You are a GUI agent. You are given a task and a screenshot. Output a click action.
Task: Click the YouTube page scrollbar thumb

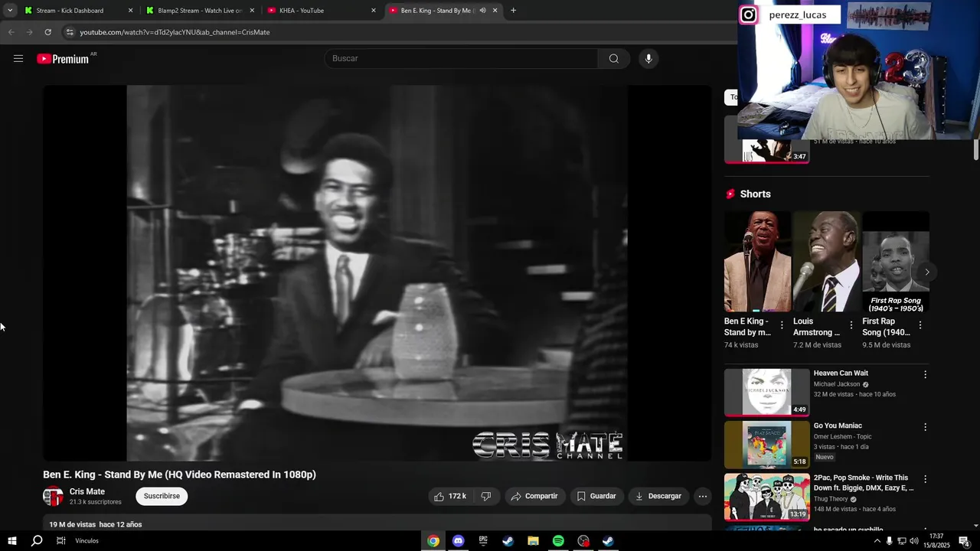(976, 150)
